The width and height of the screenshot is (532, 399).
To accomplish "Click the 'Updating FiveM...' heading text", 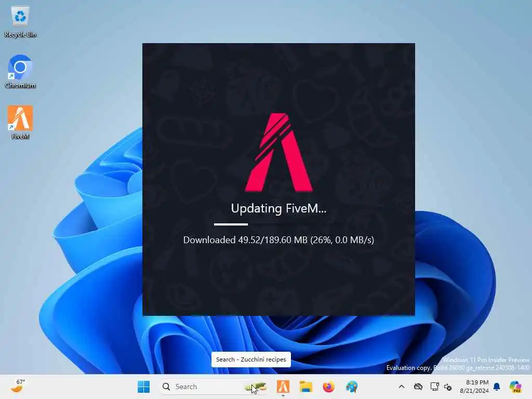I will 278,208.
